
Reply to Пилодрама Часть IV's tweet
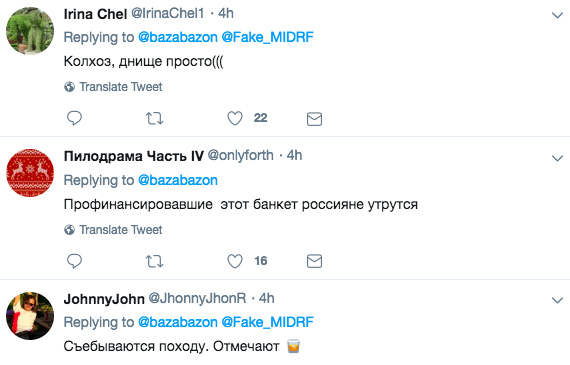coord(75,261)
